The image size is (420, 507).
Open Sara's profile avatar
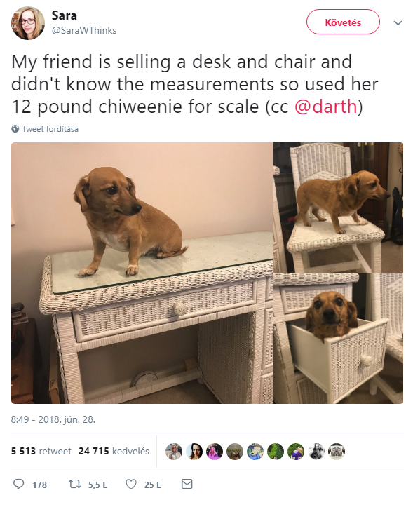click(28, 22)
